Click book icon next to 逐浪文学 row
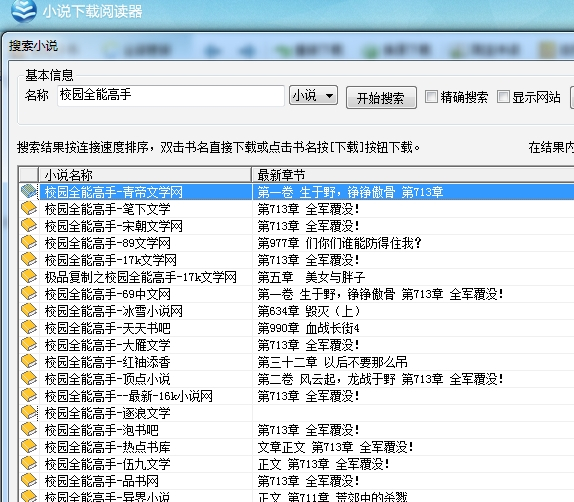The image size is (574, 502). click(29, 413)
